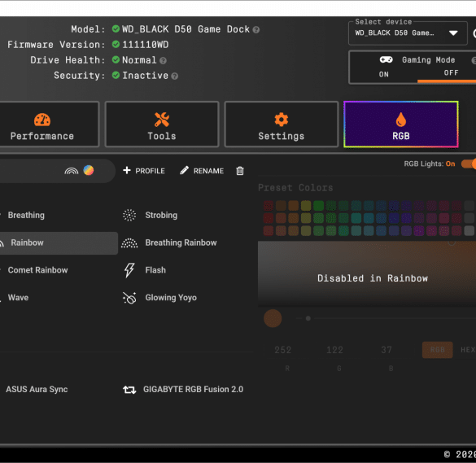Viewport: 476px width, 463px height.
Task: Select the Comet Rainbow effect
Action: click(37, 270)
